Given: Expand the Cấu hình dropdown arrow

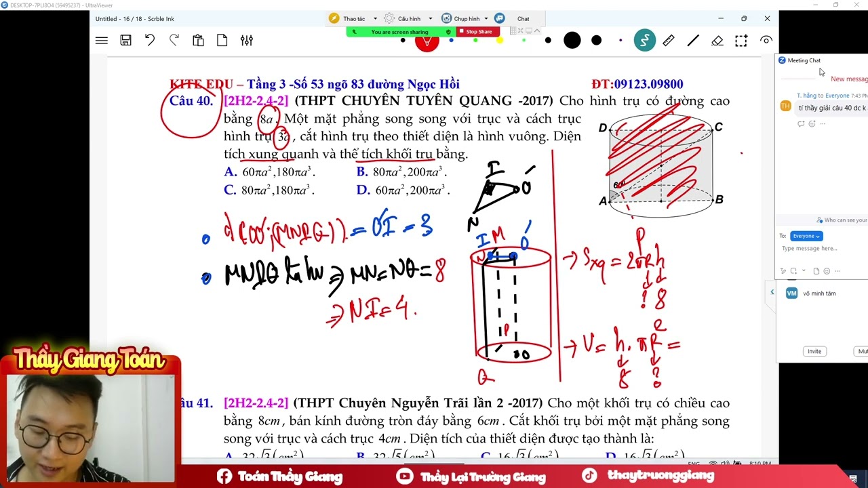Looking at the screenshot, I should [x=431, y=19].
